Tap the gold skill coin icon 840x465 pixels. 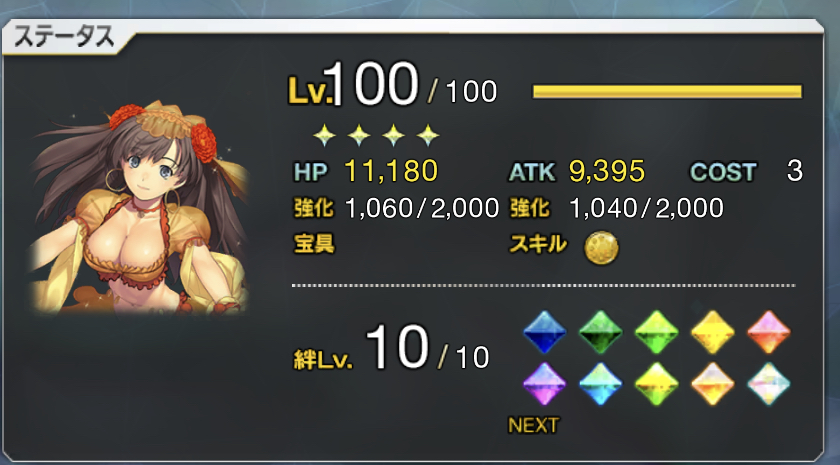click(601, 248)
